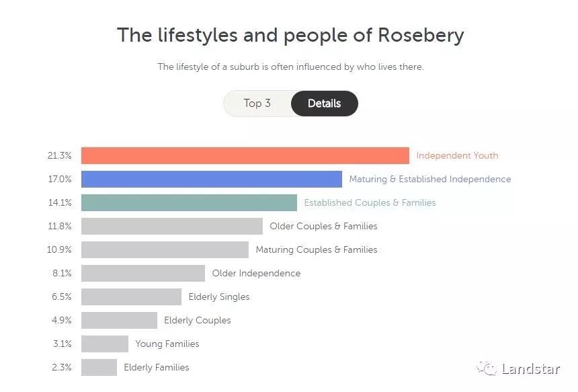The image size is (578, 392).
Task: Click the Independent Youth label
Action: point(457,155)
